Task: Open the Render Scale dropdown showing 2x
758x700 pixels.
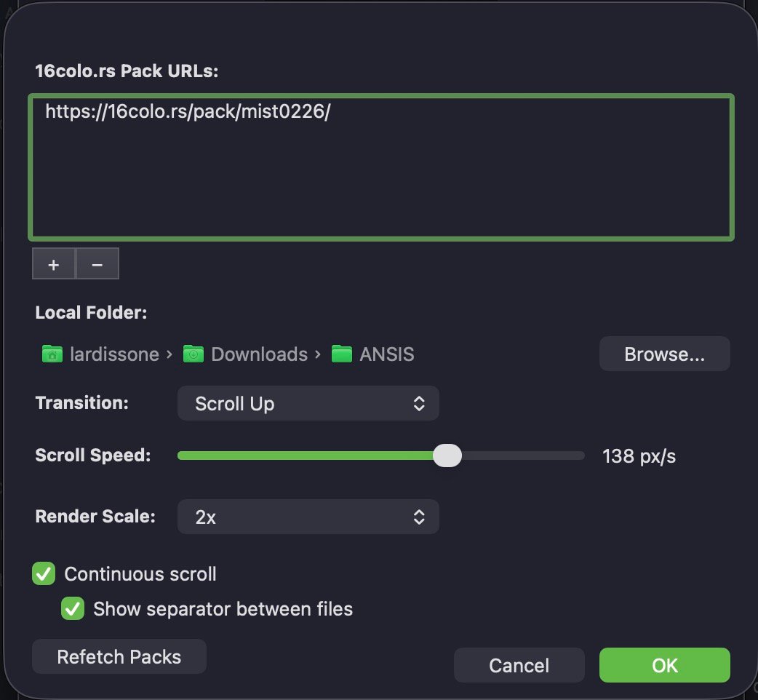Action: tap(308, 517)
